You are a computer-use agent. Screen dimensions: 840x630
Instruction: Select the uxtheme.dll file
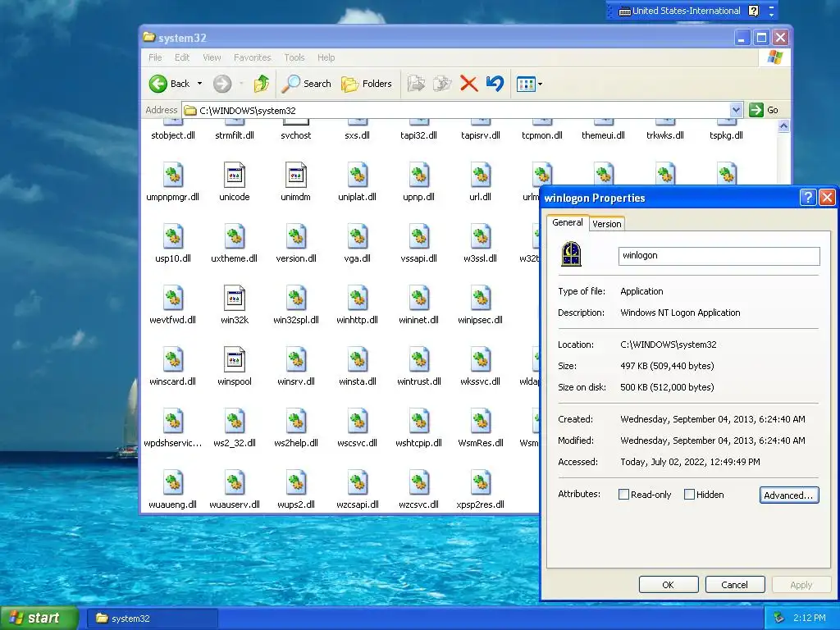click(x=234, y=243)
